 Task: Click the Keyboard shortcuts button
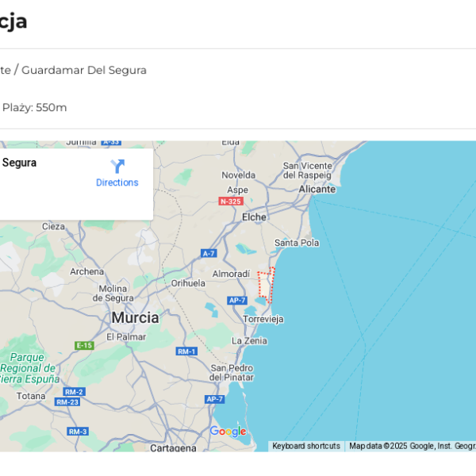point(306,446)
